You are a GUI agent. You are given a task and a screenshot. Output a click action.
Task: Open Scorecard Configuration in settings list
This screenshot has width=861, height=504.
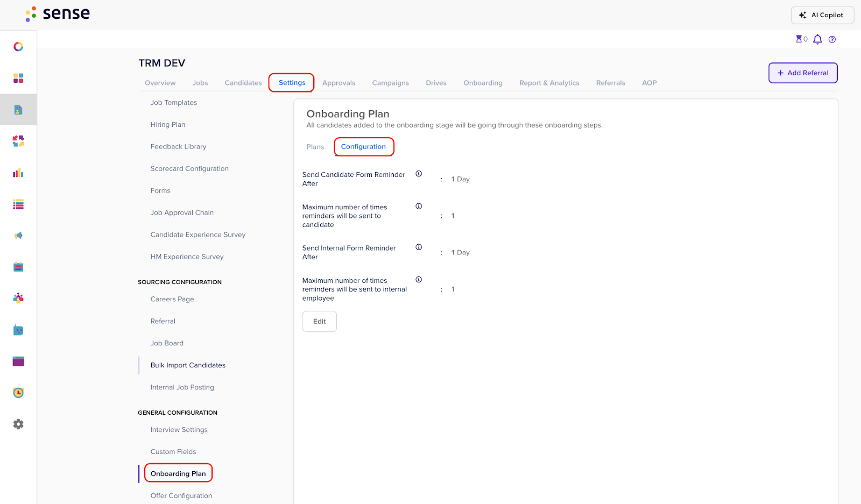189,169
